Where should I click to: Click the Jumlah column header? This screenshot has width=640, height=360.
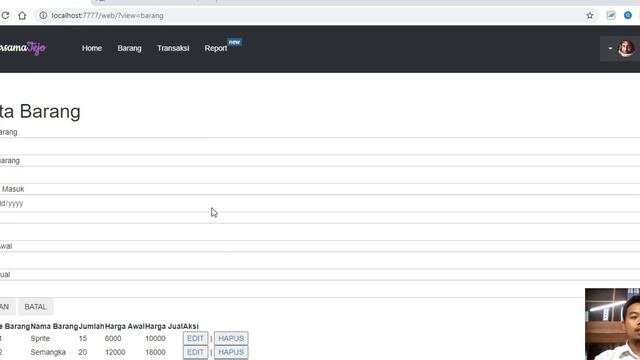coord(91,326)
